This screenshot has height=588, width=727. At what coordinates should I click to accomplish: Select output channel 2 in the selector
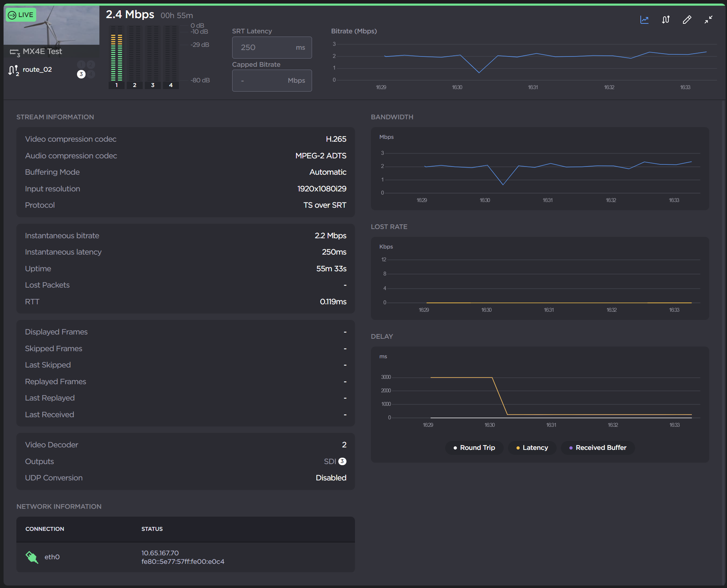pos(91,64)
